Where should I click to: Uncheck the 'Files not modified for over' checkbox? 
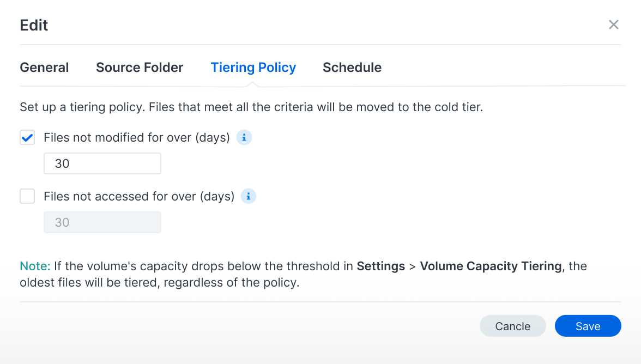click(27, 138)
